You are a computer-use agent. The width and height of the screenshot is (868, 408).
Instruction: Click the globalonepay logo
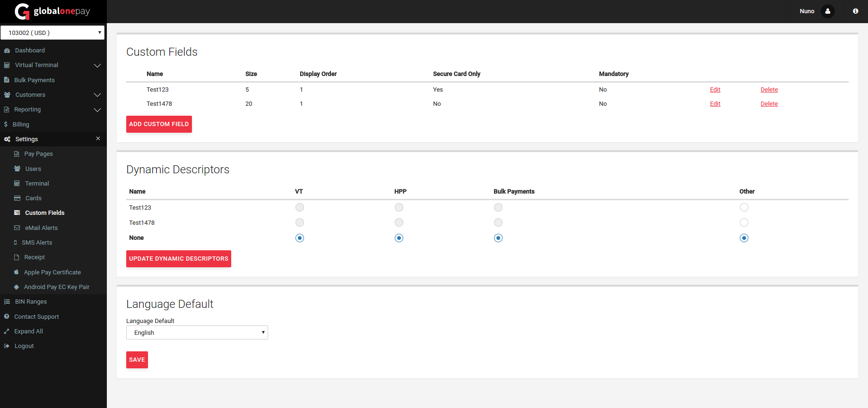[x=52, y=11]
